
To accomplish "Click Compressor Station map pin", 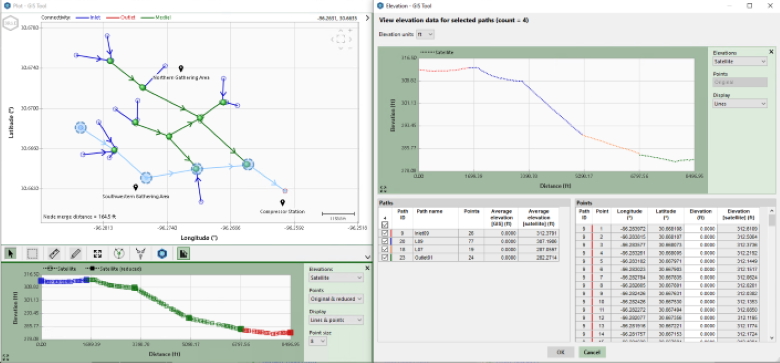I will click(x=283, y=203).
